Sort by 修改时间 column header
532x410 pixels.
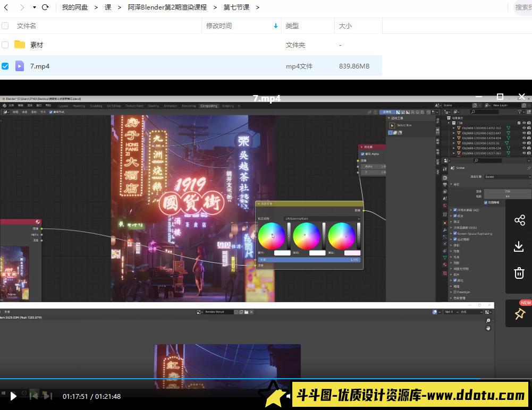pos(219,26)
